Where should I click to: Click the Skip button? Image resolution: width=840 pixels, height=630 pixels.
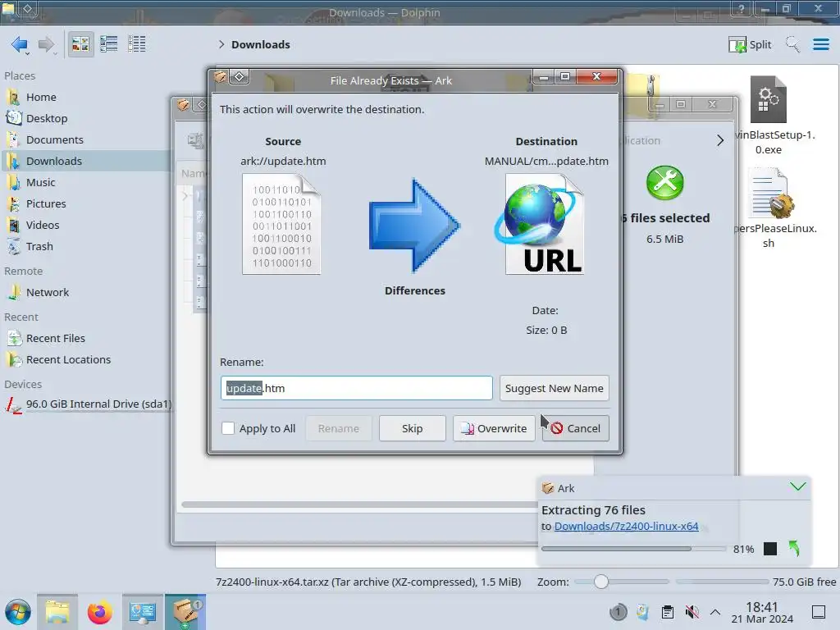click(412, 428)
